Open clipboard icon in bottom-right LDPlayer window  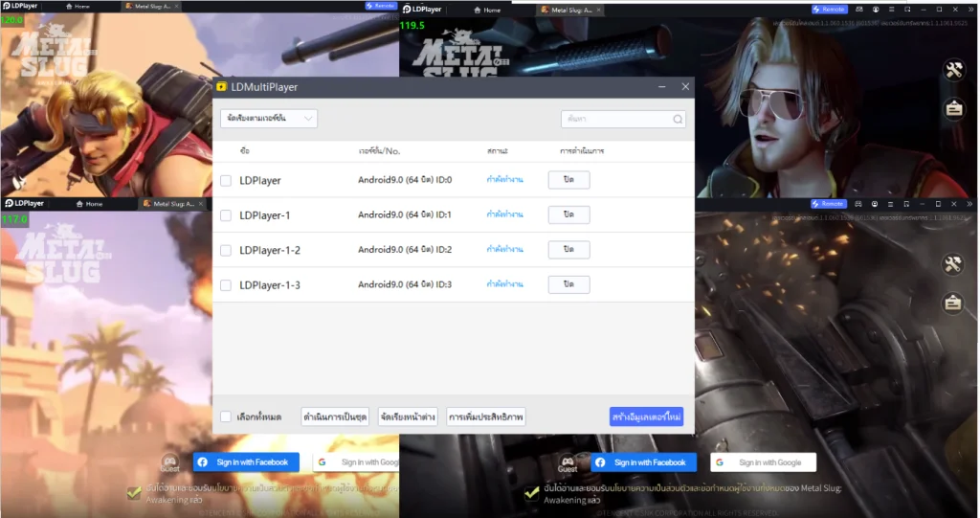click(x=952, y=304)
